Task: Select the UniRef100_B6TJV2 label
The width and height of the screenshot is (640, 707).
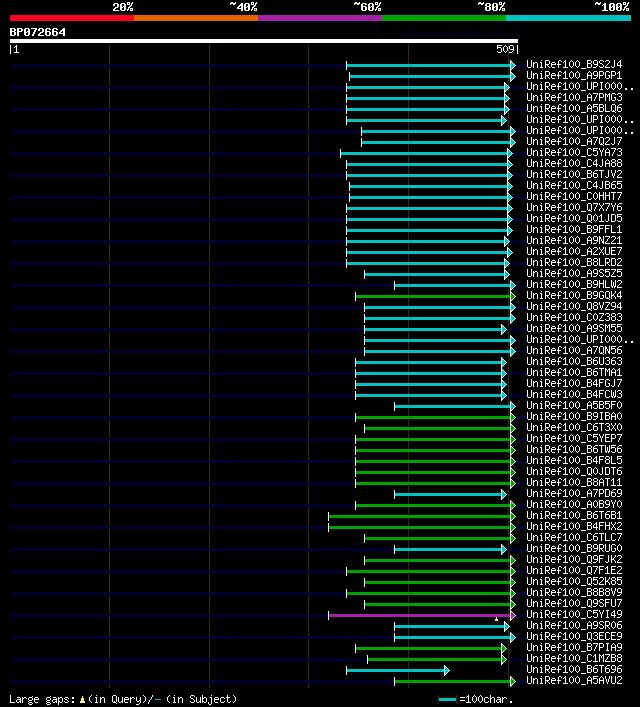Action: [x=574, y=174]
